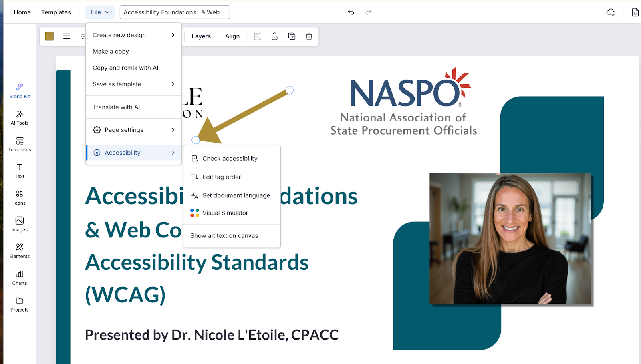641x364 pixels.
Task: Toggle the lock on the selected element
Action: [274, 36]
